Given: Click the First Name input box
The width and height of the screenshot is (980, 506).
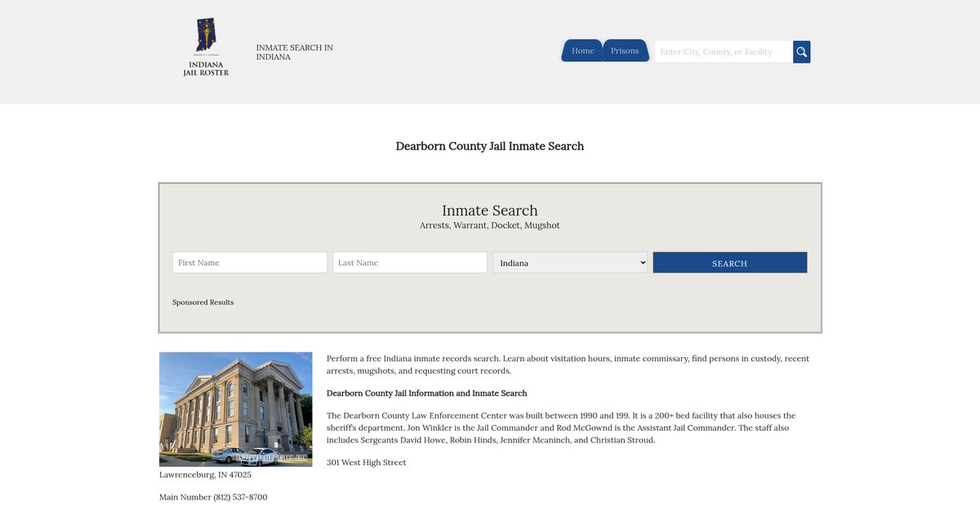Looking at the screenshot, I should pyautogui.click(x=250, y=263).
